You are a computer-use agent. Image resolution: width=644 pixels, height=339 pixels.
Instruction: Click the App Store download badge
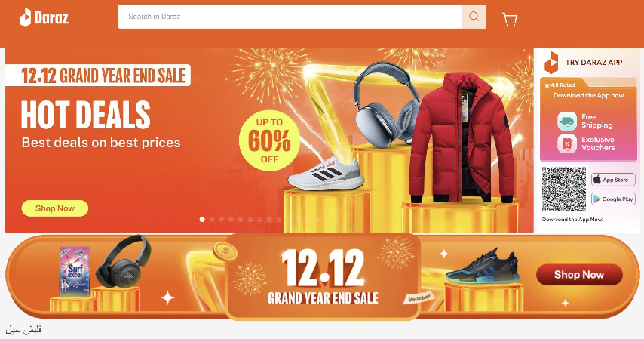pyautogui.click(x=613, y=180)
